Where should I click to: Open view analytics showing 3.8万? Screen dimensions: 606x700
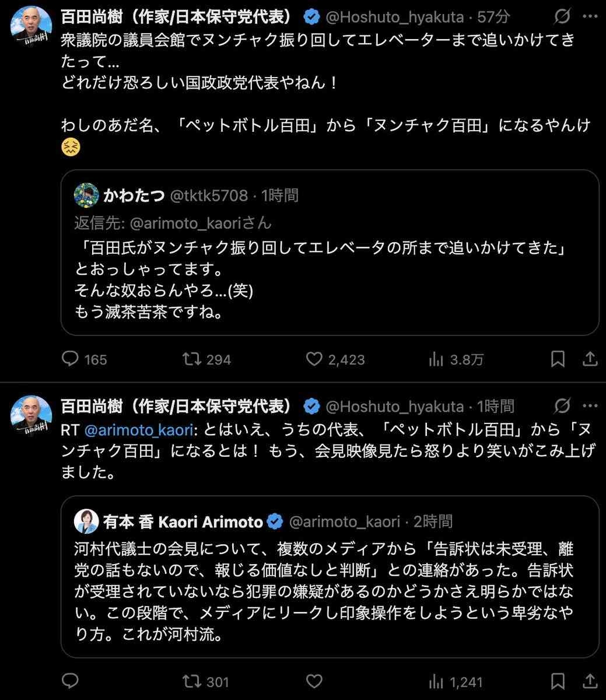[436, 359]
